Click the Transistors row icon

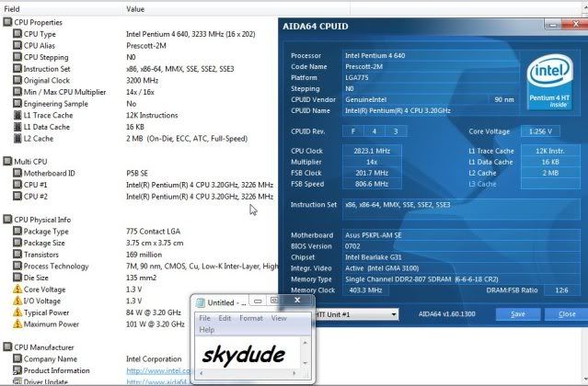pyautogui.click(x=17, y=255)
